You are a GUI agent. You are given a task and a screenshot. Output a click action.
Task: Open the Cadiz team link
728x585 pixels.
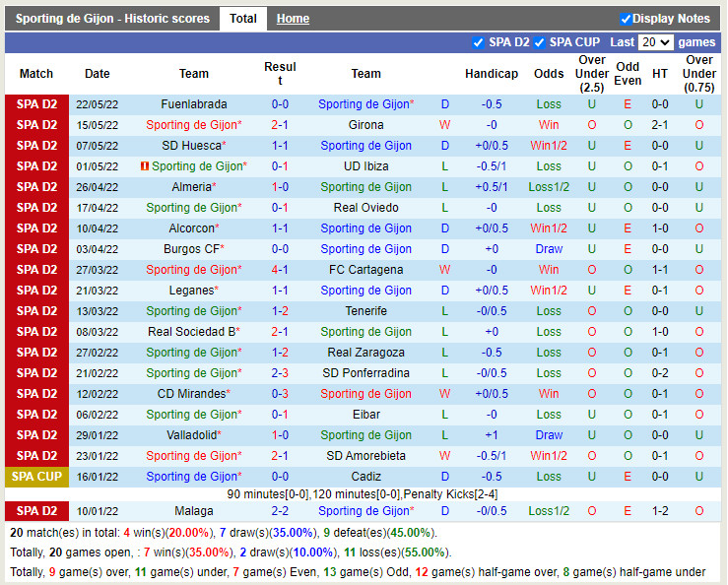[365, 477]
